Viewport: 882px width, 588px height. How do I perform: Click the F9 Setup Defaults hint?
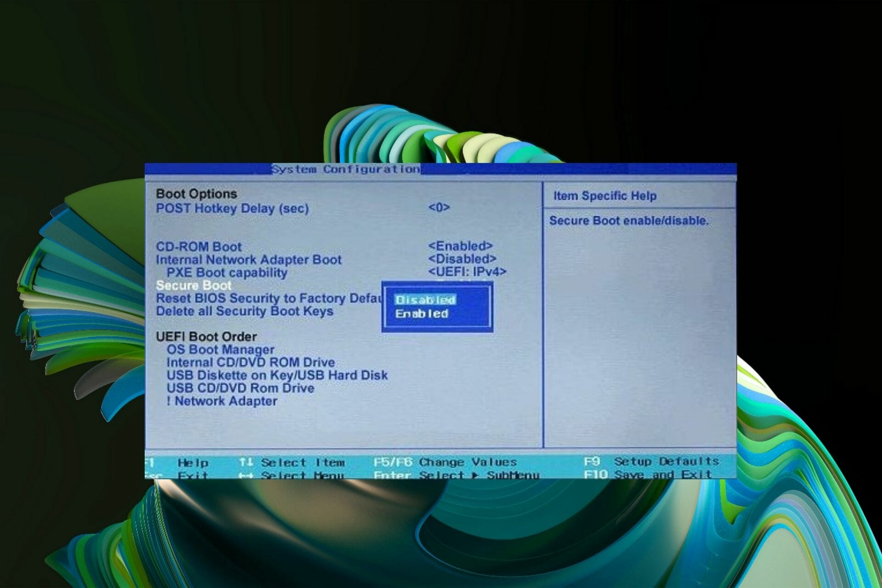[651, 461]
